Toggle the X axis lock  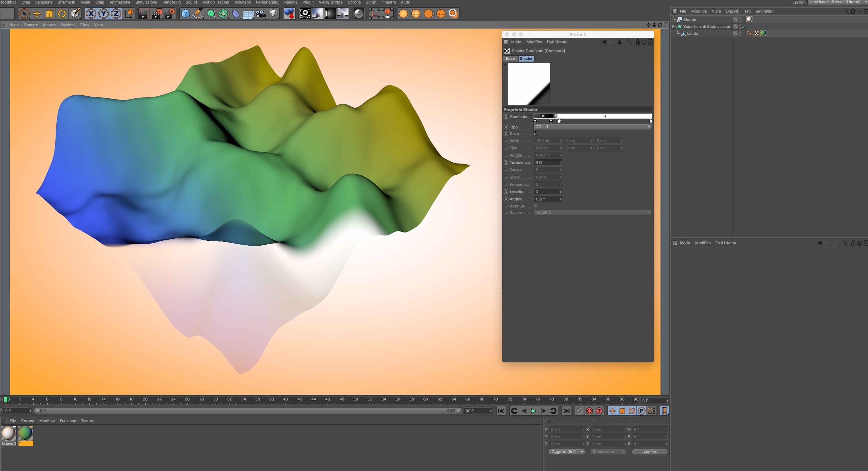coord(91,14)
